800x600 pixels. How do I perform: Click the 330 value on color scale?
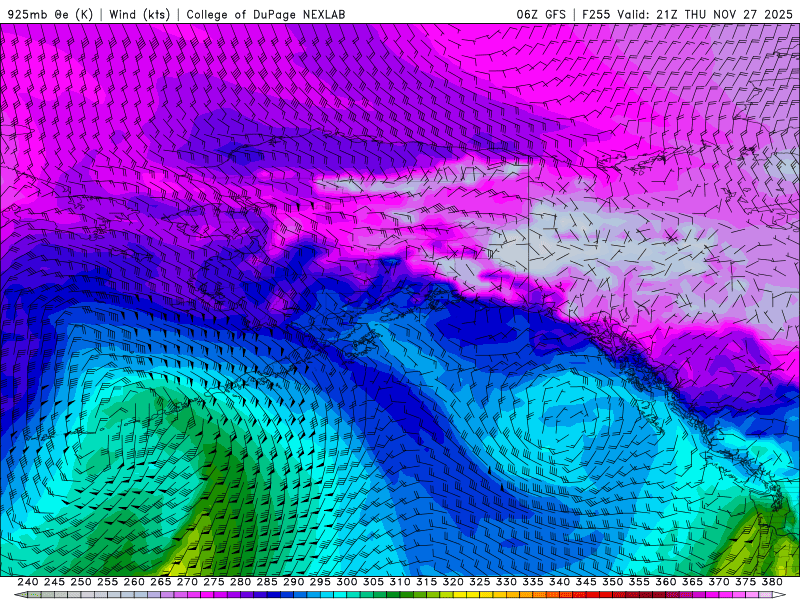point(506,582)
